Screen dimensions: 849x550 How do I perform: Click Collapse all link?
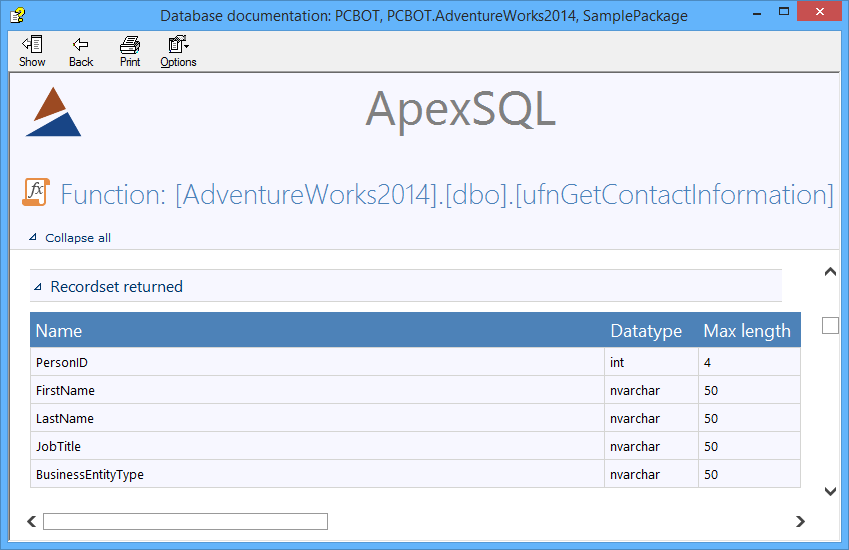[77, 238]
